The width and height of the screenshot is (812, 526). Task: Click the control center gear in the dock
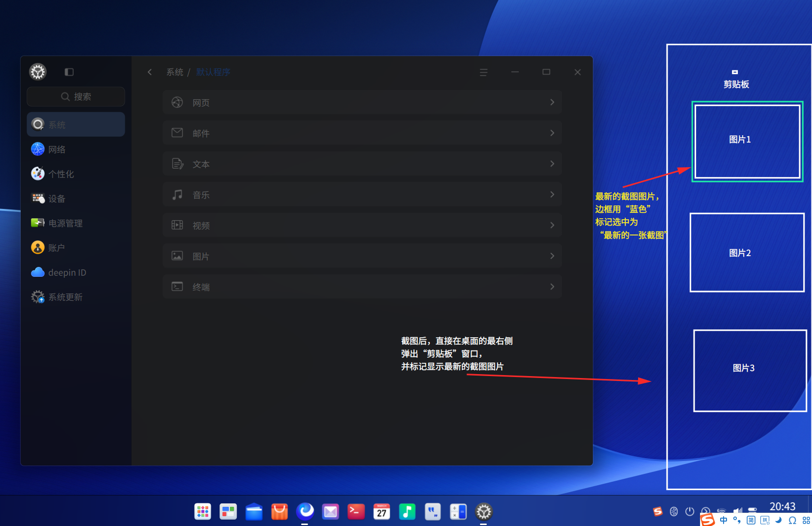click(484, 512)
